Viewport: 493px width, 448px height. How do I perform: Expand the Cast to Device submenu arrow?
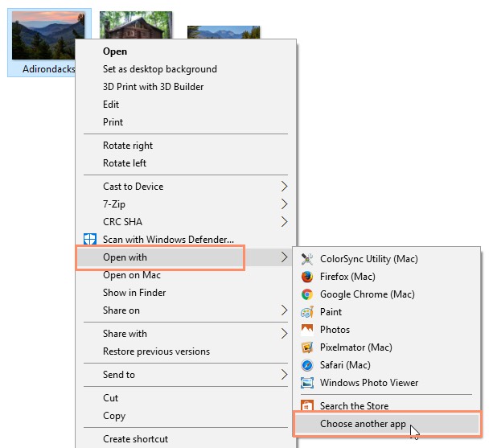[x=284, y=187]
